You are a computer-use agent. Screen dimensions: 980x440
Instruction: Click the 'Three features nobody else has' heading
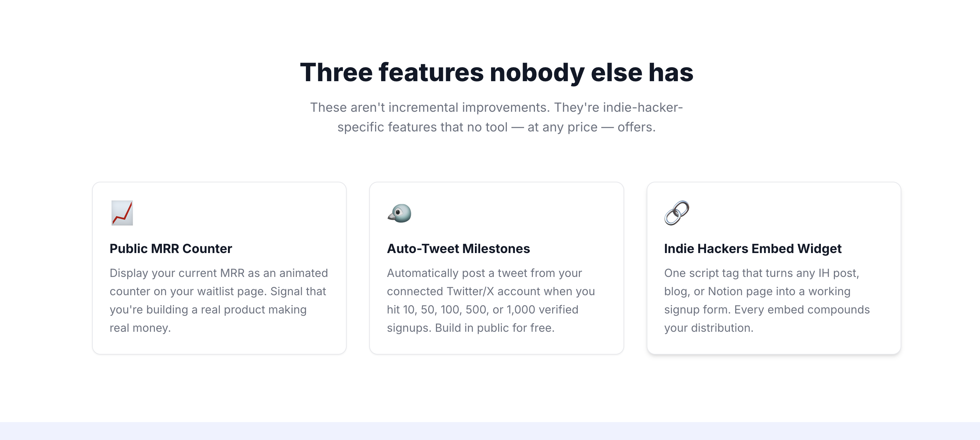pyautogui.click(x=496, y=72)
